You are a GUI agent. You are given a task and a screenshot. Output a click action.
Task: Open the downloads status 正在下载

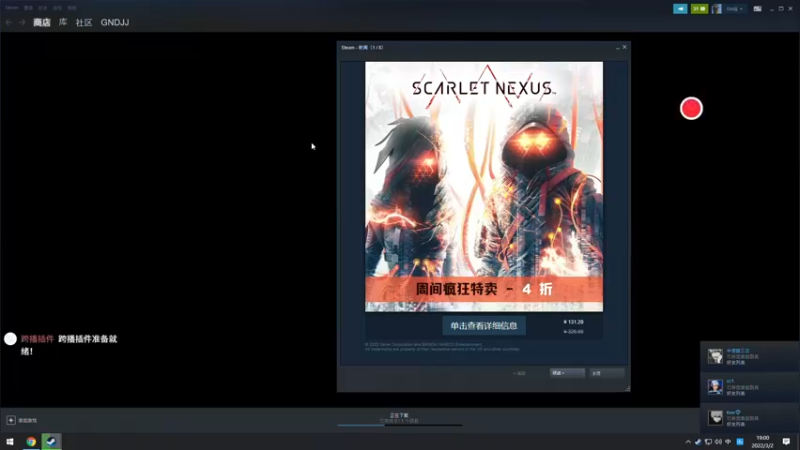point(399,415)
